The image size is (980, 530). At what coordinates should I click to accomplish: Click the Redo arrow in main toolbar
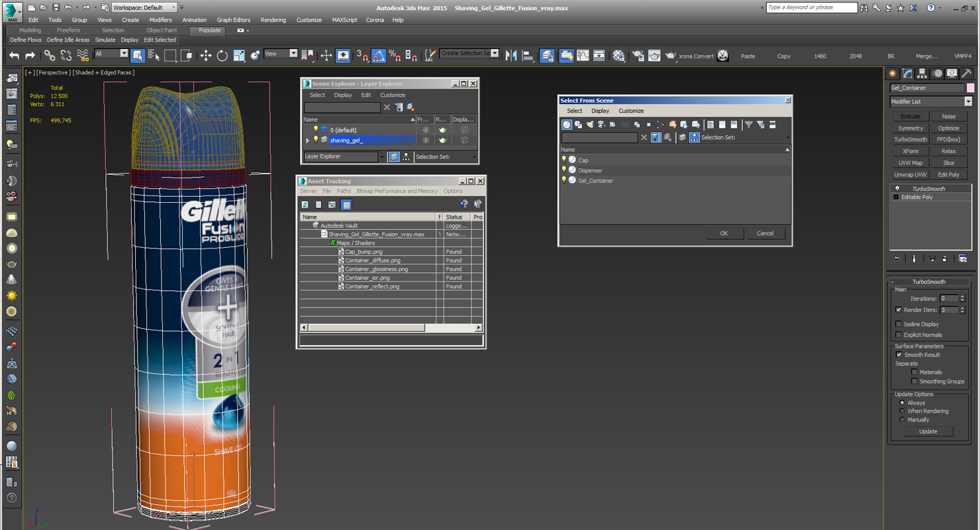(x=30, y=56)
